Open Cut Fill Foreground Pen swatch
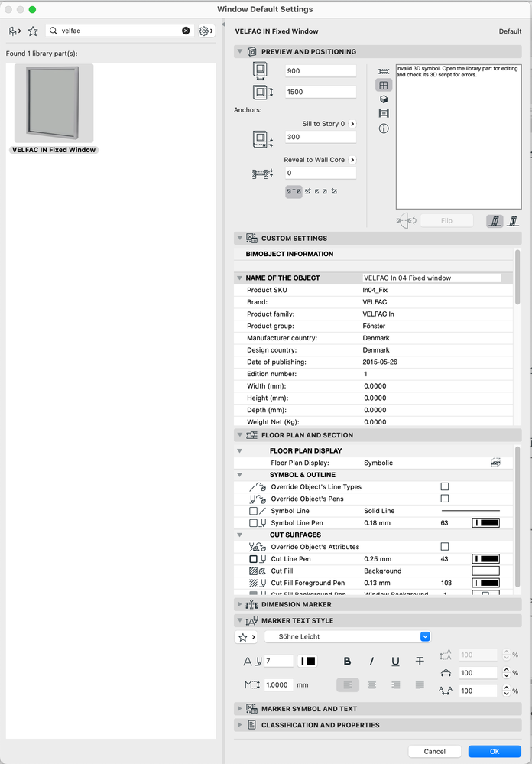 point(485,583)
